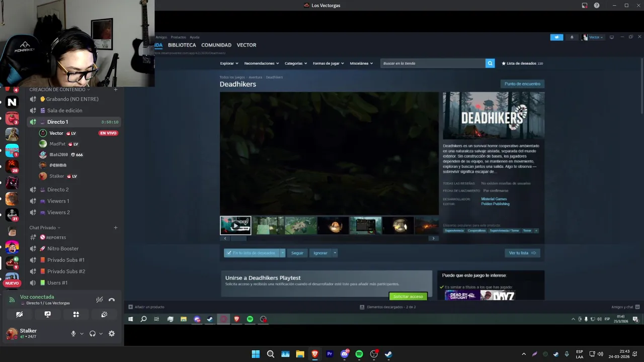
Task: Open VECTOR profile tab in Steam
Action: point(247,45)
